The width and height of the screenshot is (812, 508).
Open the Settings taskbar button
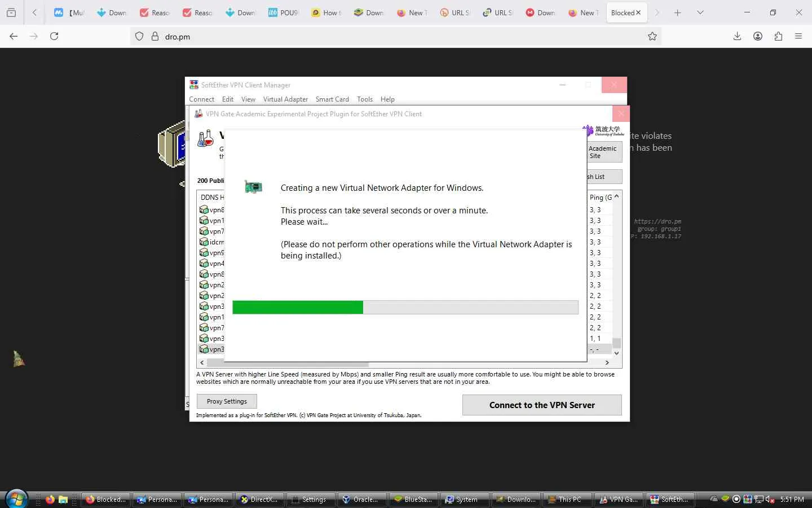(311, 500)
